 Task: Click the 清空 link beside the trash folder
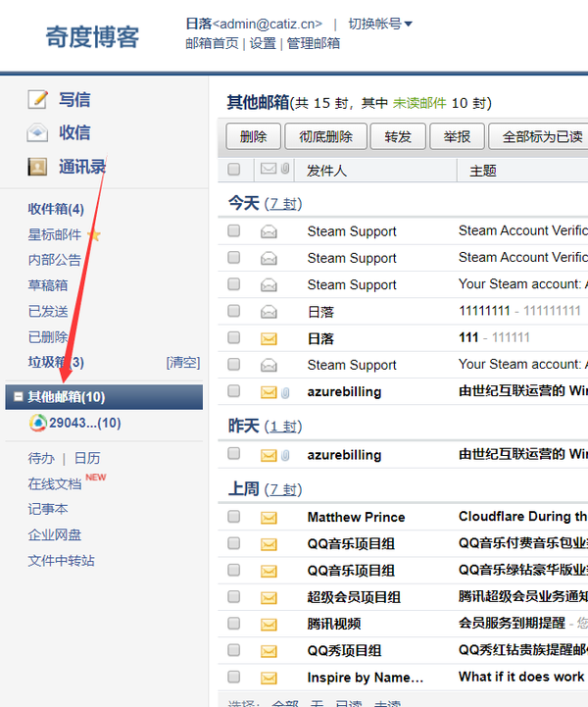[x=183, y=363]
